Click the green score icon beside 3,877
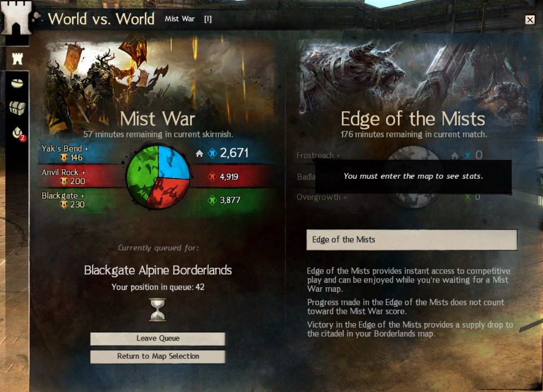543x392 pixels. point(212,200)
